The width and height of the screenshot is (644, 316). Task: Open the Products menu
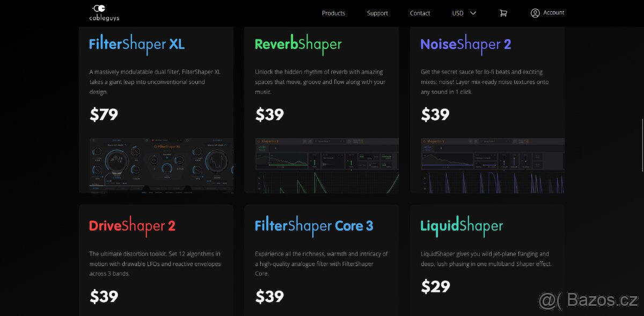pyautogui.click(x=333, y=13)
